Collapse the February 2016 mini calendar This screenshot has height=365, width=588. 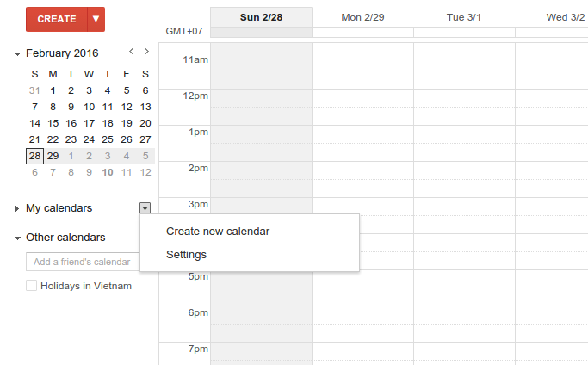[x=17, y=53]
